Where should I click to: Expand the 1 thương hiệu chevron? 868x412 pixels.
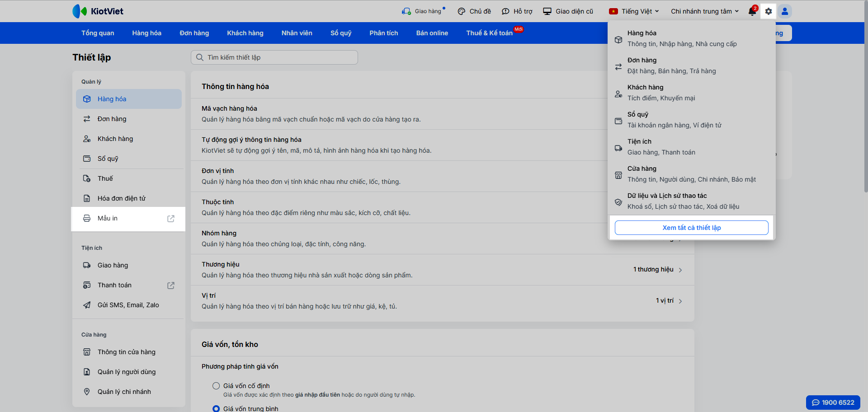680,270
